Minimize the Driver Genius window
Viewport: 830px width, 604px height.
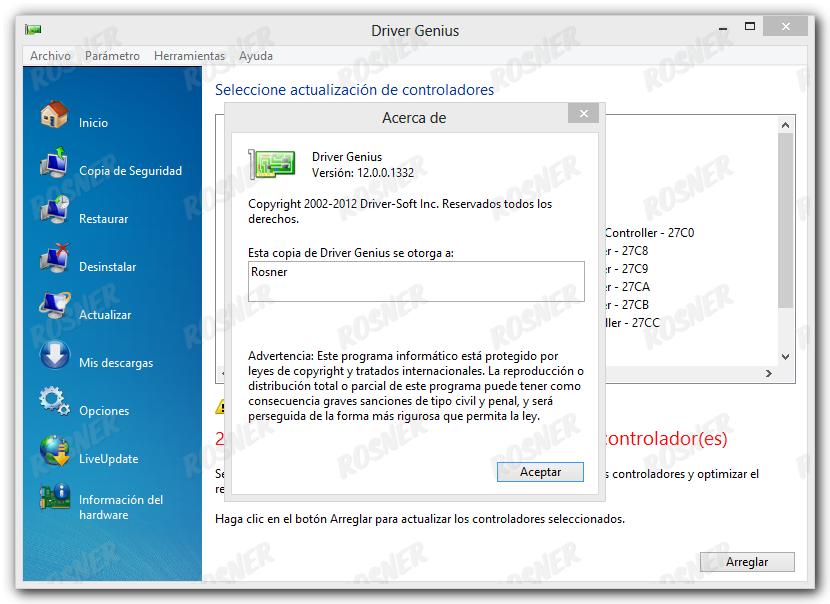723,27
